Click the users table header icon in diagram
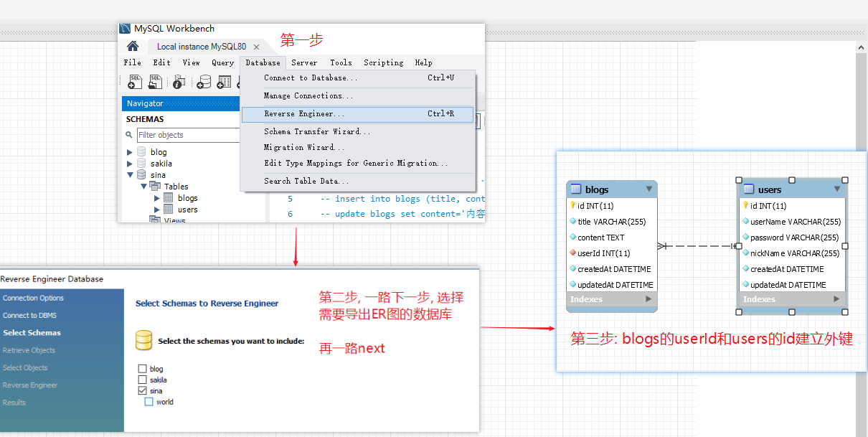868x437 pixels. point(749,189)
